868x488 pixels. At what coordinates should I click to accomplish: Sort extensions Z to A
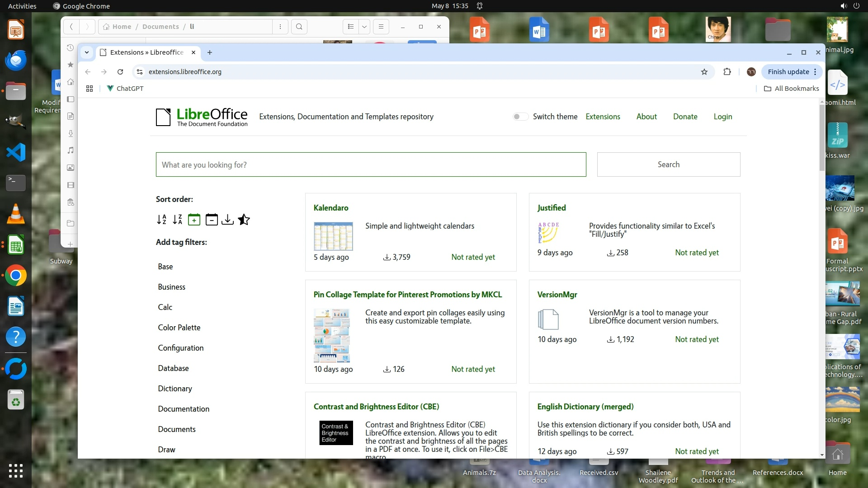coord(178,220)
